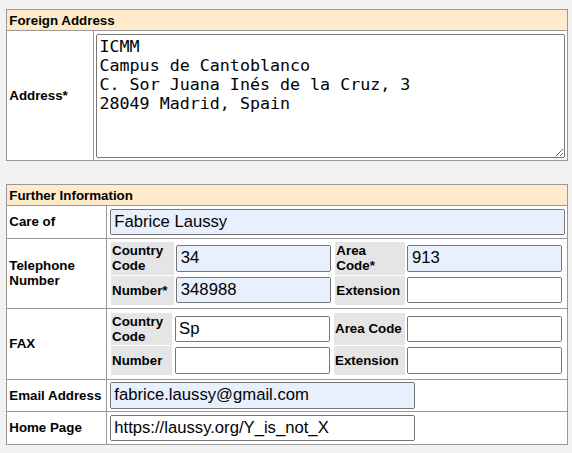Grab the address textarea resize handle
The image size is (572, 453).
[x=560, y=153]
